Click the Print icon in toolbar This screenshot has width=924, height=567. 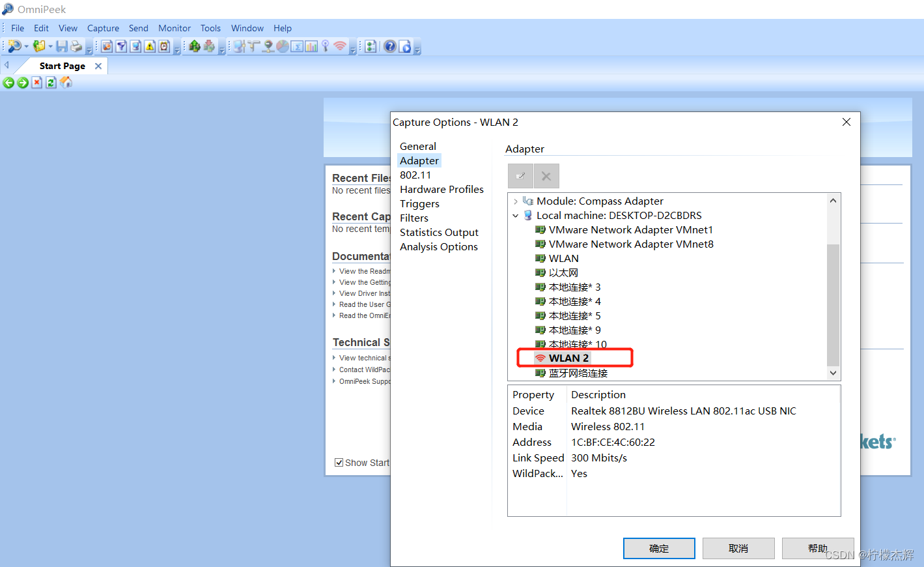click(x=76, y=46)
